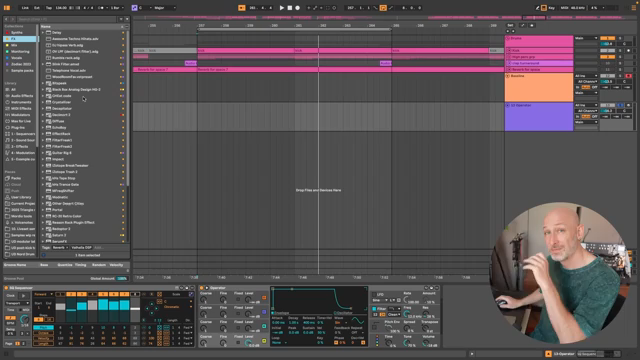Screen dimensions: 640x360
Task: Toggle the Metronome icon
Action: click(x=100, y=8)
